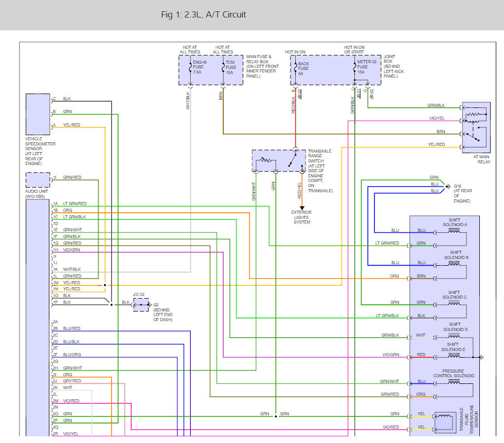Click the SHIFT SOLENOID D label
Image resolution: width=504 pixels, height=443 pixels.
point(455,327)
